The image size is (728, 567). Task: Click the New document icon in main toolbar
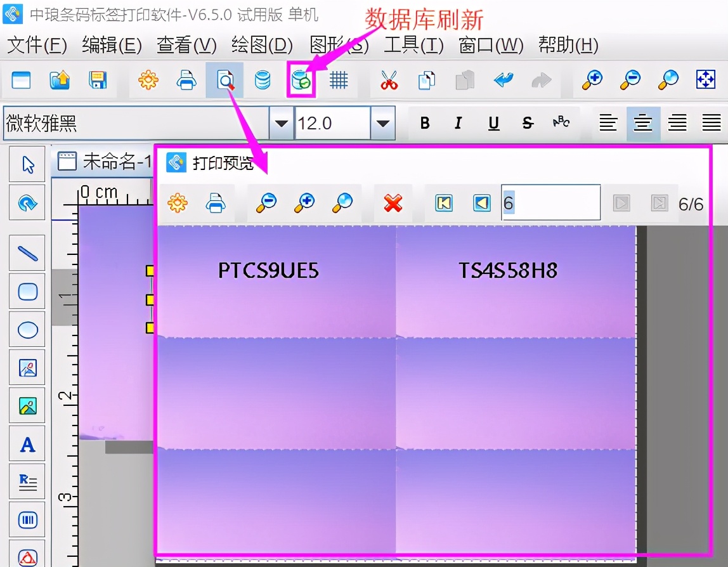click(x=22, y=81)
